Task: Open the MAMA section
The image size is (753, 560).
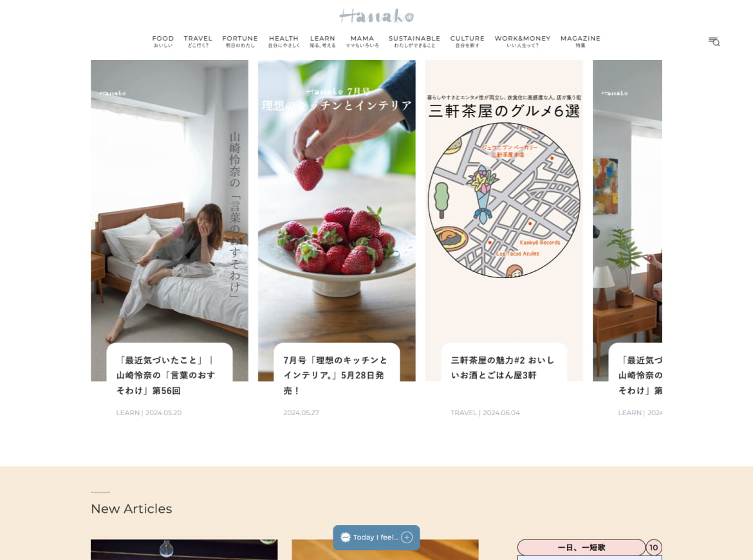Action: coord(362,41)
